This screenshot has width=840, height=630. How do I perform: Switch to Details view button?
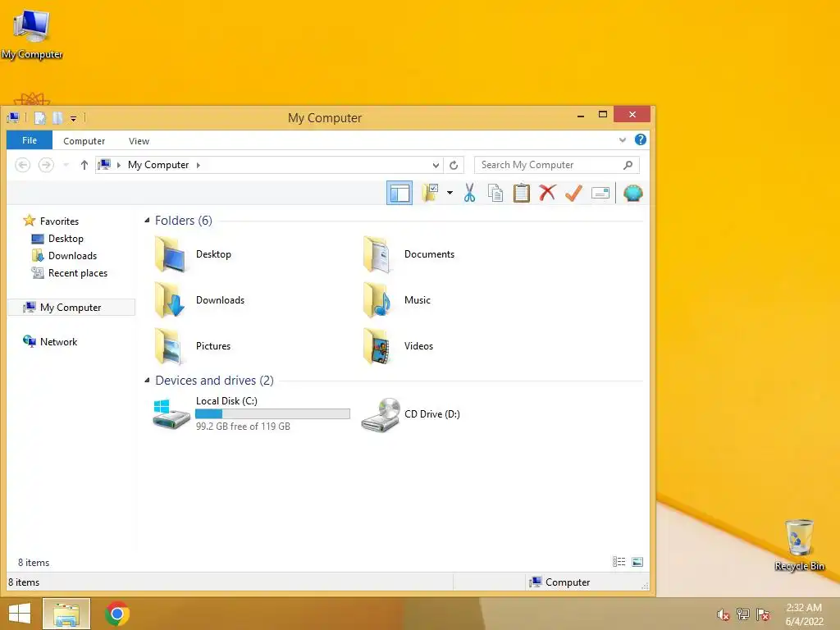(619, 561)
